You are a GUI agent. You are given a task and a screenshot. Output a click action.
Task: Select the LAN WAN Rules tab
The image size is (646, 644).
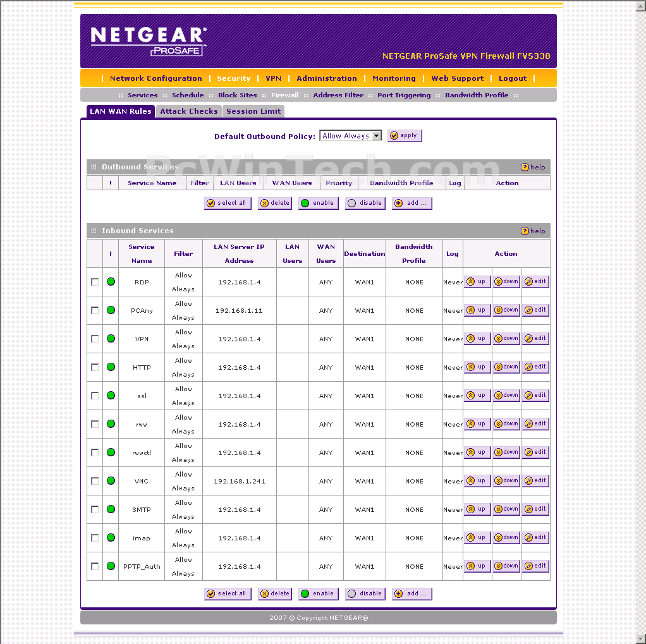(121, 111)
